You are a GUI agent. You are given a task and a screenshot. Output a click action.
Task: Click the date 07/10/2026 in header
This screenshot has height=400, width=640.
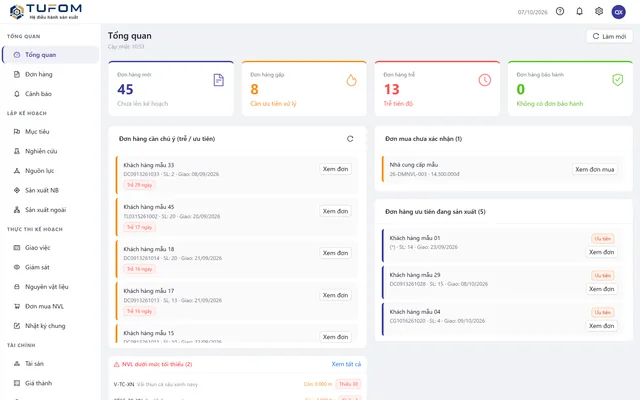pyautogui.click(x=533, y=12)
